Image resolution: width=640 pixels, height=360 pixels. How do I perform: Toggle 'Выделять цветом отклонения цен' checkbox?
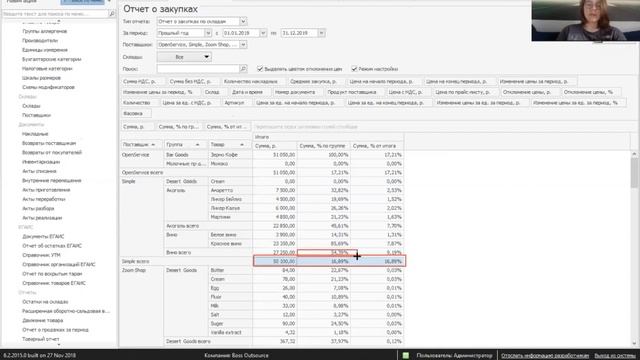click(260, 69)
